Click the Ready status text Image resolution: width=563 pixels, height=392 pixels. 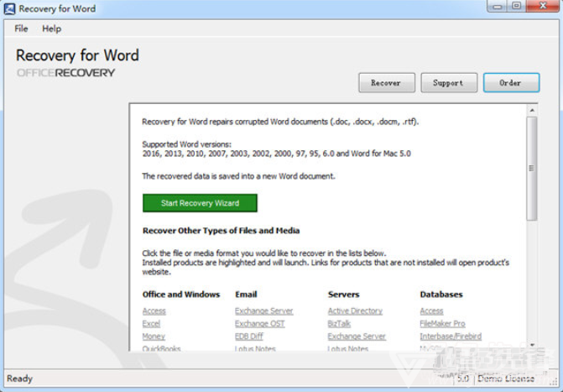(x=20, y=379)
